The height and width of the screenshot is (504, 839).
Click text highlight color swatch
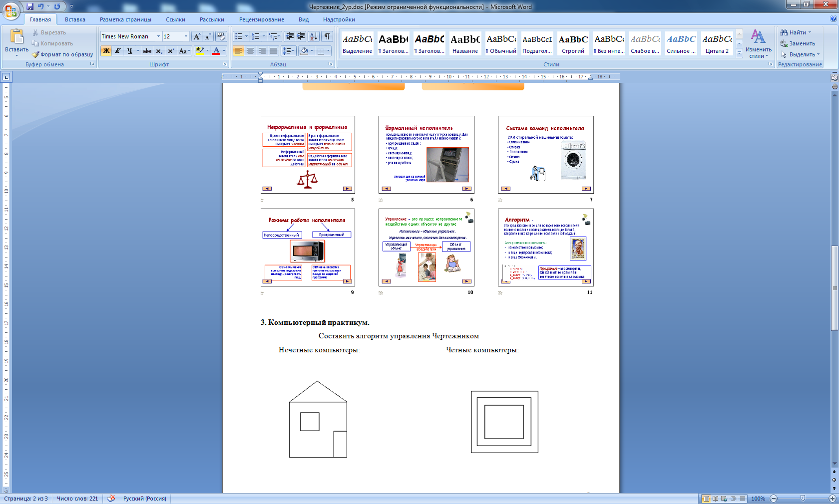tap(199, 51)
